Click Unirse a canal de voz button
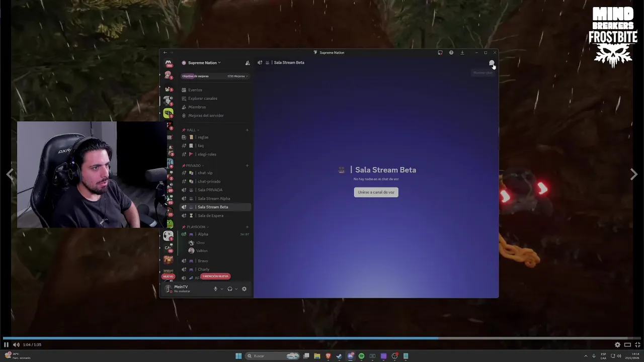644x362 pixels. tap(376, 192)
